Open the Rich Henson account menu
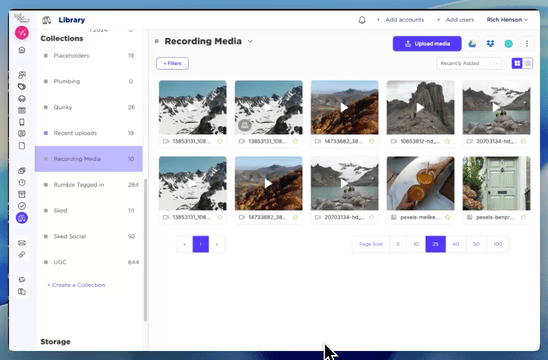This screenshot has width=548, height=360. point(507,20)
